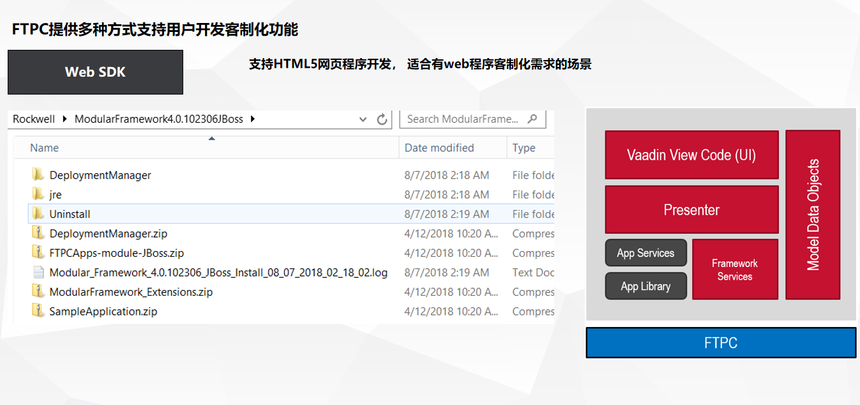Click the Text Doc type cell of log file
860x405 pixels.
[533, 272]
